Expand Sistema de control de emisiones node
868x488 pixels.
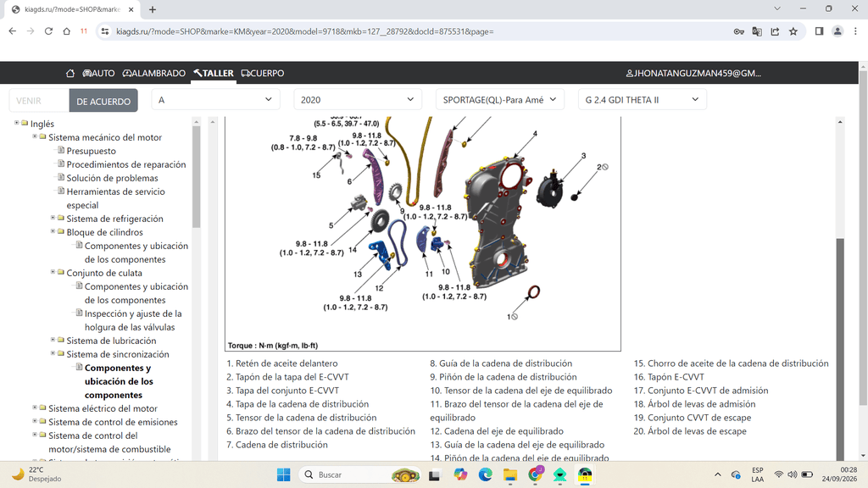[x=35, y=421]
